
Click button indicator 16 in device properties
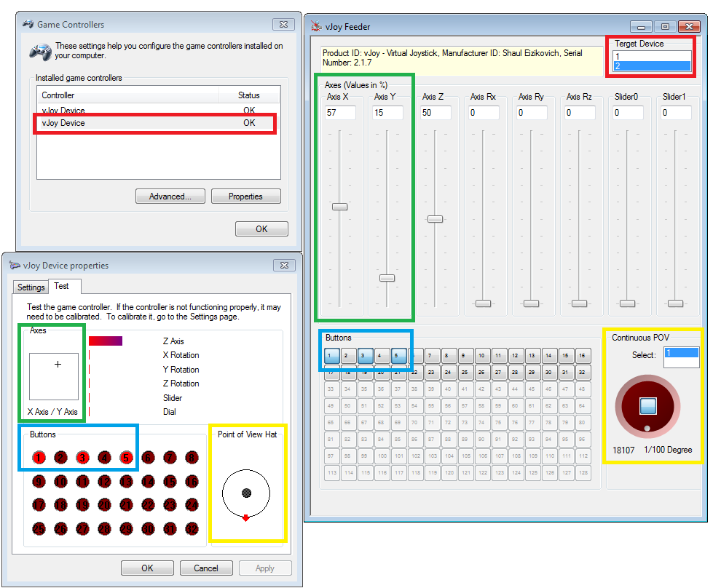[192, 482]
